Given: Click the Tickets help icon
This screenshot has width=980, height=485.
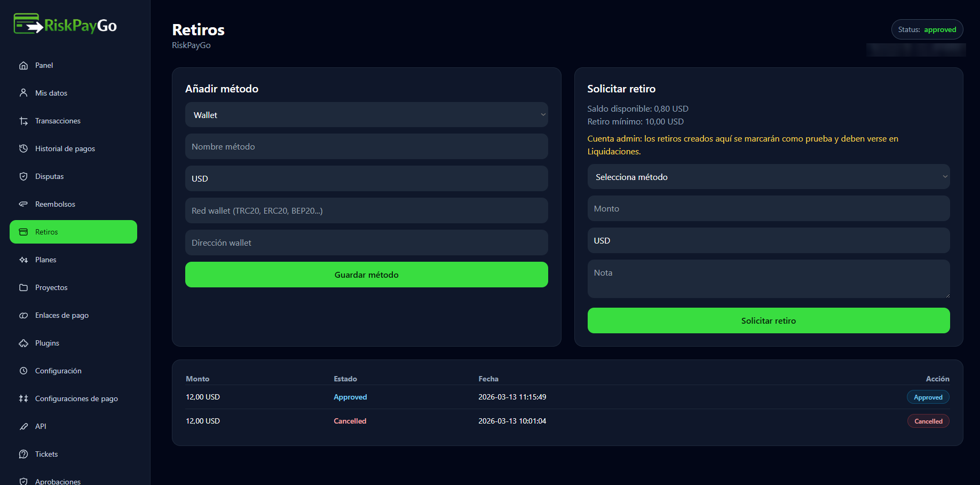Looking at the screenshot, I should point(23,454).
